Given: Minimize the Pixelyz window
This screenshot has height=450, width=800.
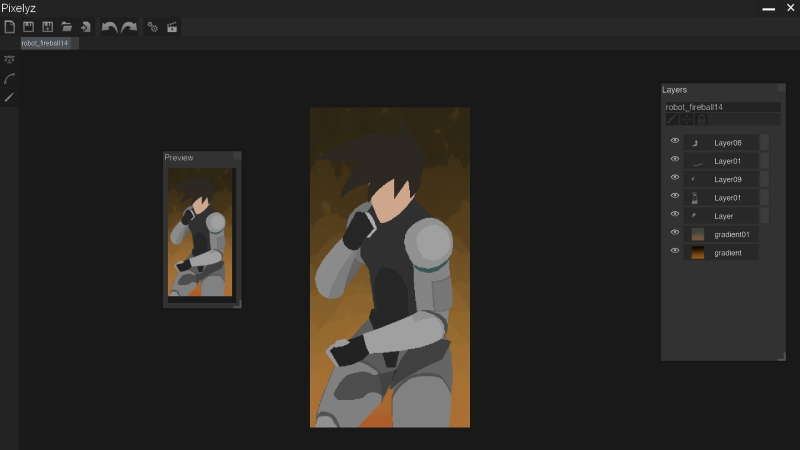Looking at the screenshot, I should click(769, 9).
